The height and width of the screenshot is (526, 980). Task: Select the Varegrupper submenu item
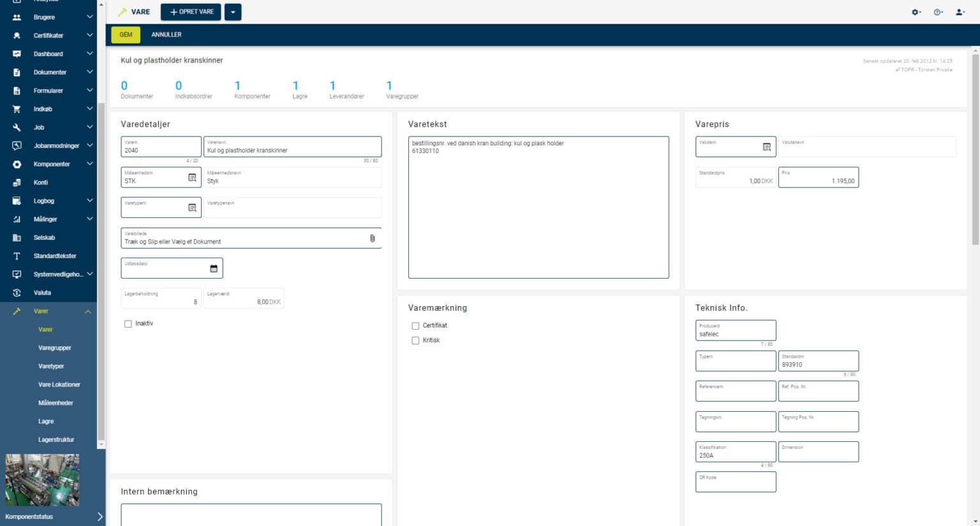click(x=55, y=348)
